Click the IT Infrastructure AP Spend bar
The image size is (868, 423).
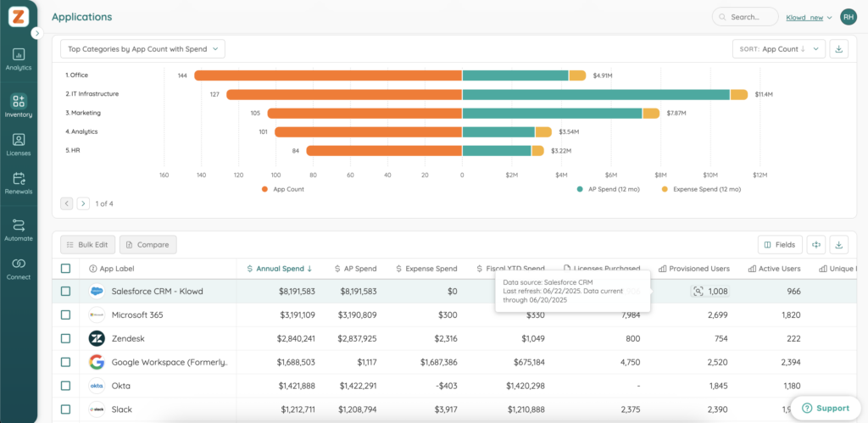coord(596,95)
